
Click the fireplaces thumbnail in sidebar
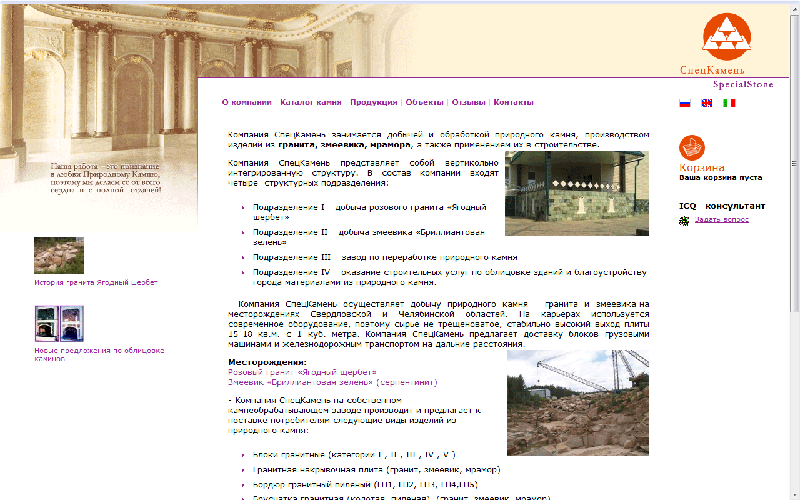point(59,324)
